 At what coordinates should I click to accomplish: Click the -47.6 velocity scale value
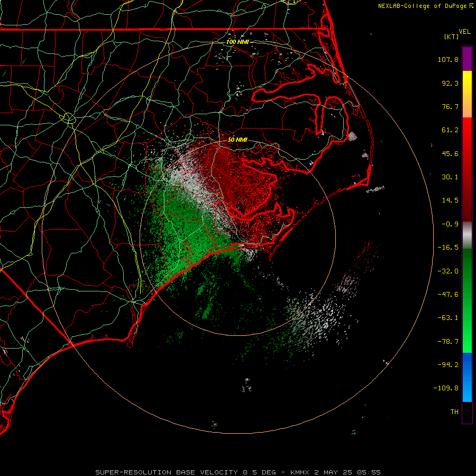(x=448, y=295)
